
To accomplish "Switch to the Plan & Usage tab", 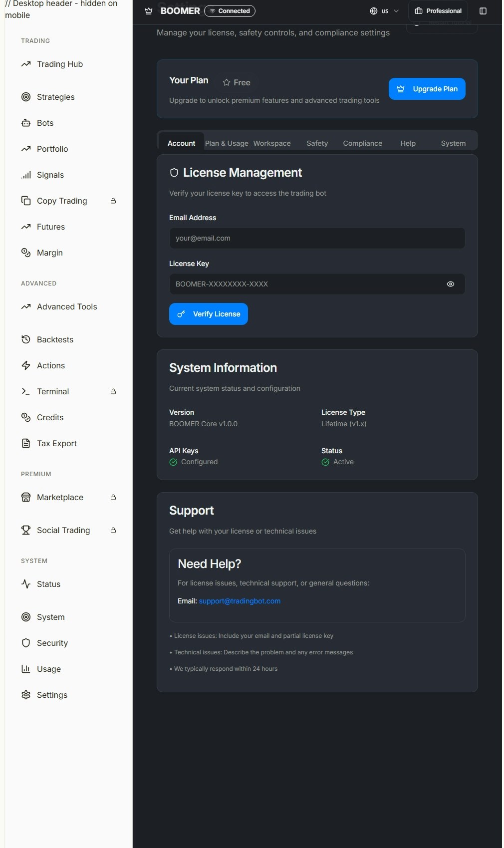I will [x=227, y=143].
